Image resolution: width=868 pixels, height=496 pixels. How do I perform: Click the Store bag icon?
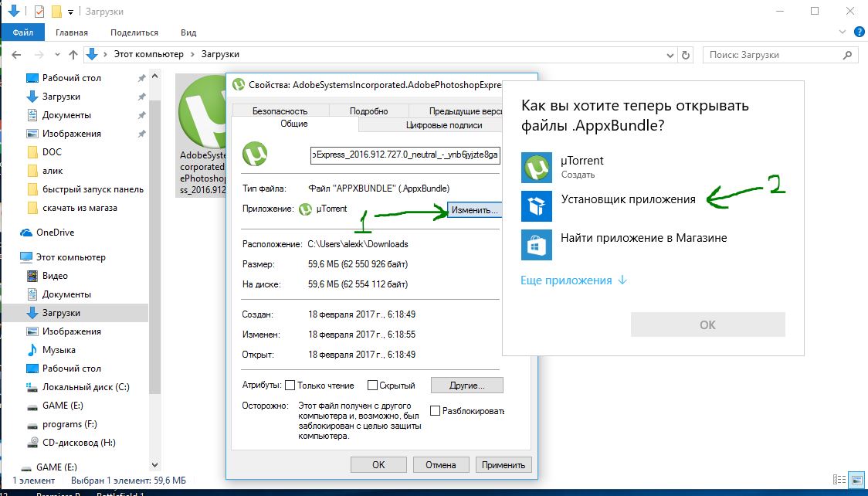click(x=537, y=245)
